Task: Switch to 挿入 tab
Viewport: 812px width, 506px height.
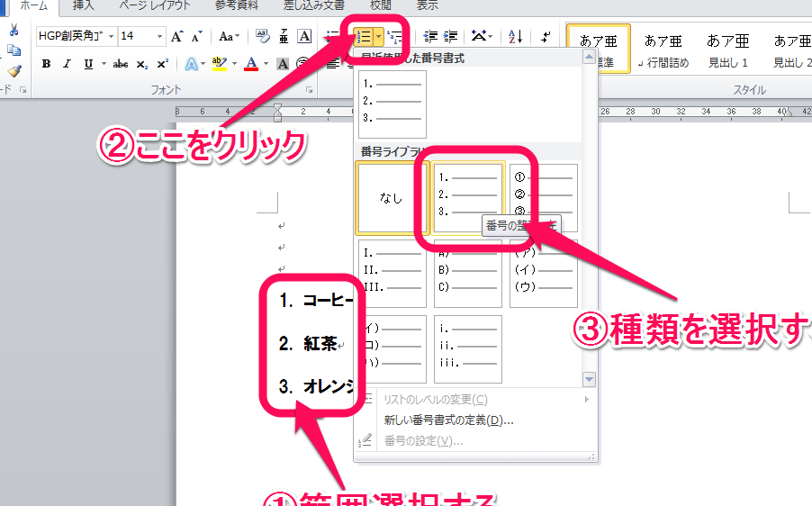Action: tap(84, 5)
